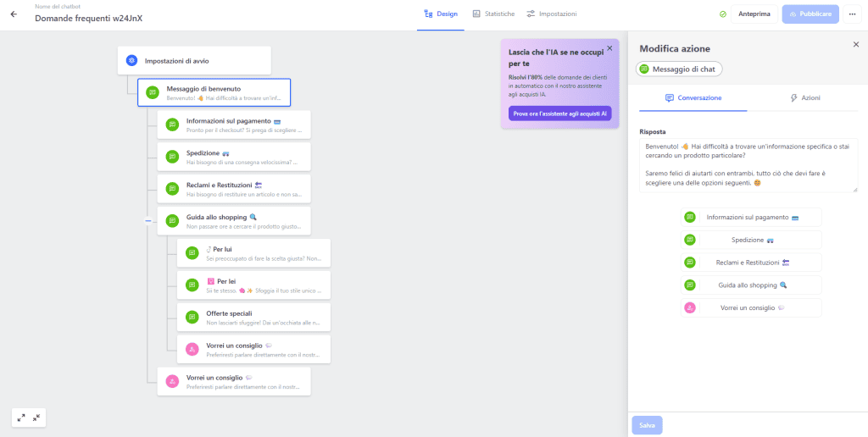Click Prova ora l'assistente agli acquisti AI
The width and height of the screenshot is (868, 437).
click(x=559, y=113)
